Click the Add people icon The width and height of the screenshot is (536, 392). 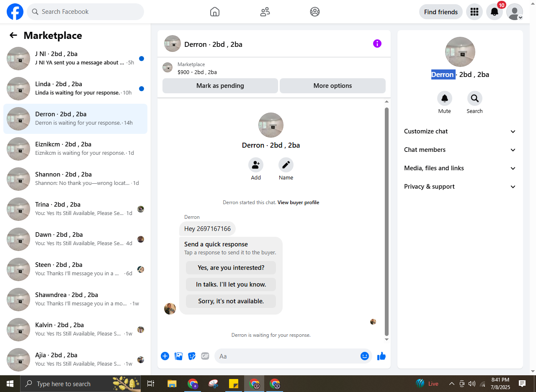click(256, 165)
